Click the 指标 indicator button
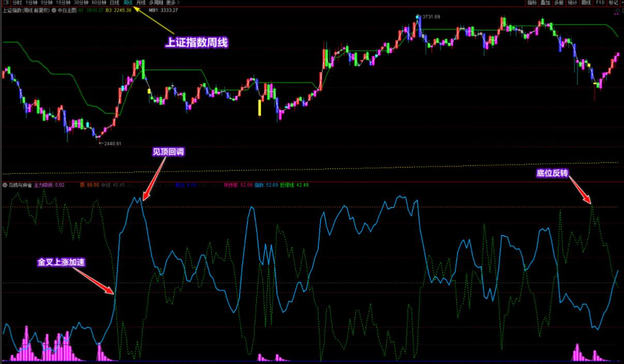Viewport: 624px width, 364px height. (x=532, y=3)
